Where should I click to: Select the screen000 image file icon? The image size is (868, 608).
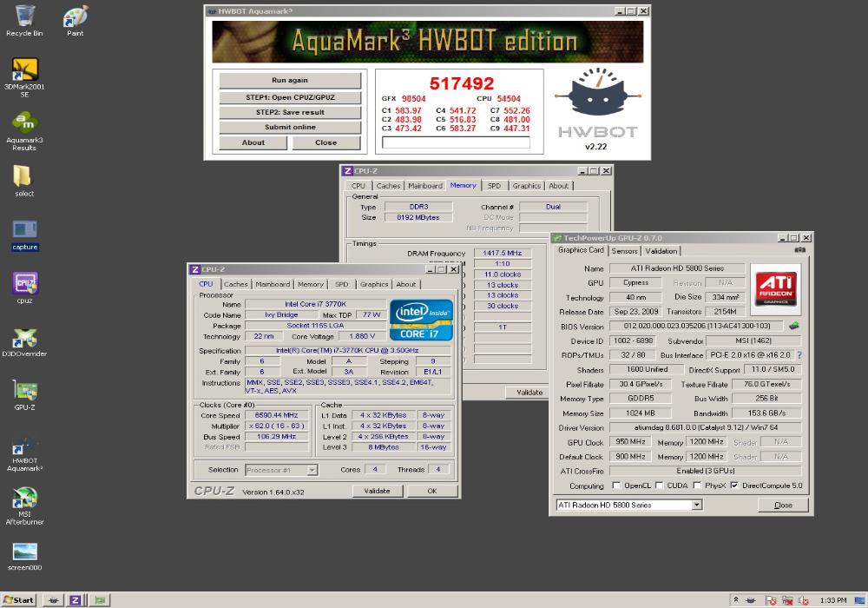[x=24, y=556]
